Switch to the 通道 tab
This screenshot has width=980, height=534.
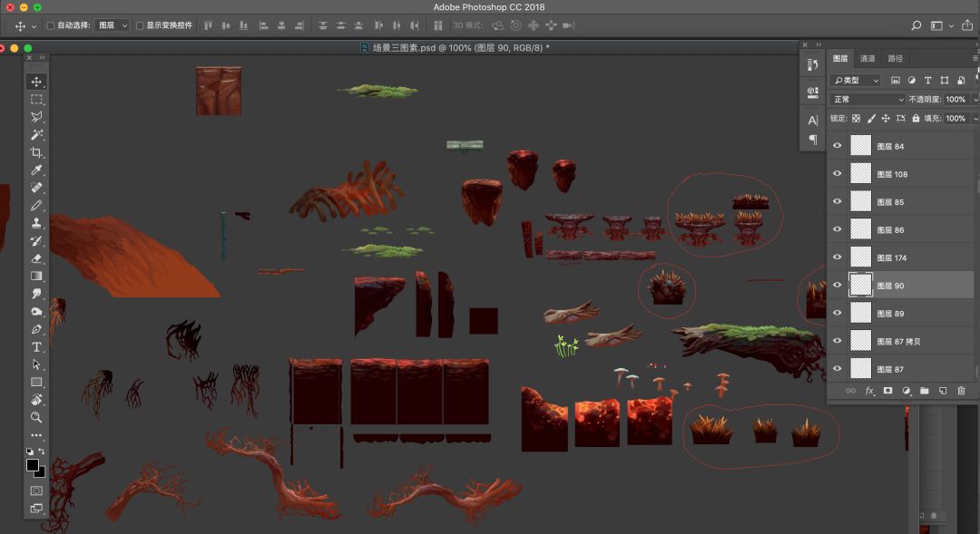point(867,59)
